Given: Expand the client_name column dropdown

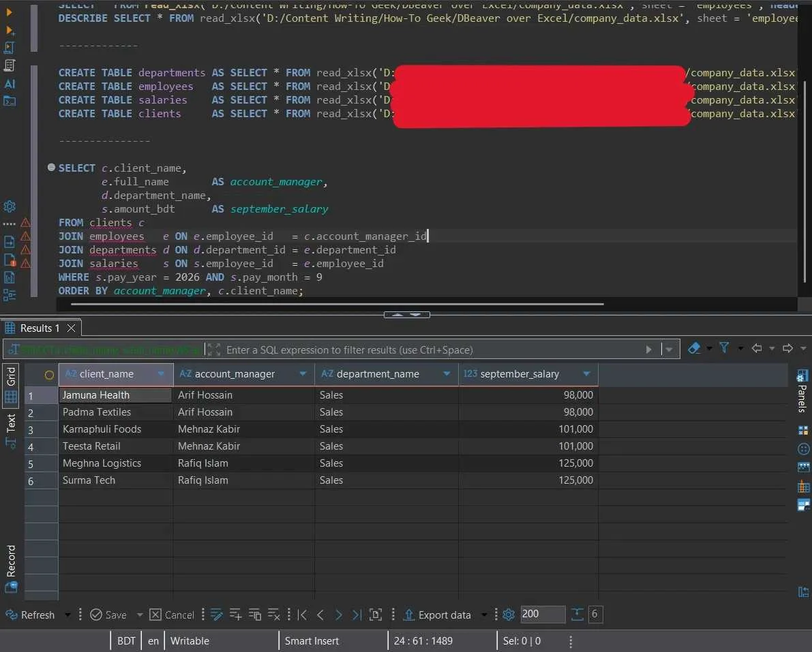Looking at the screenshot, I should pyautogui.click(x=161, y=374).
